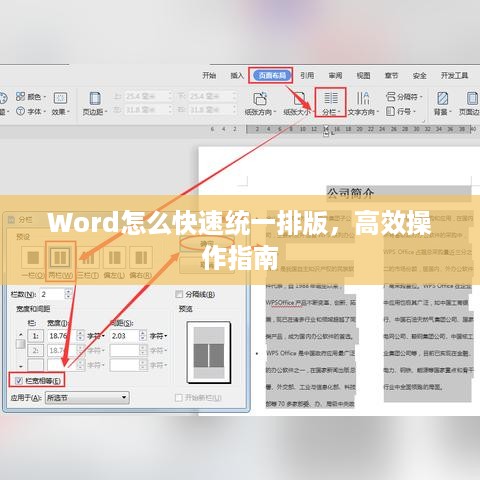Expand the 纸张方向 dropdown arrow

point(275,112)
